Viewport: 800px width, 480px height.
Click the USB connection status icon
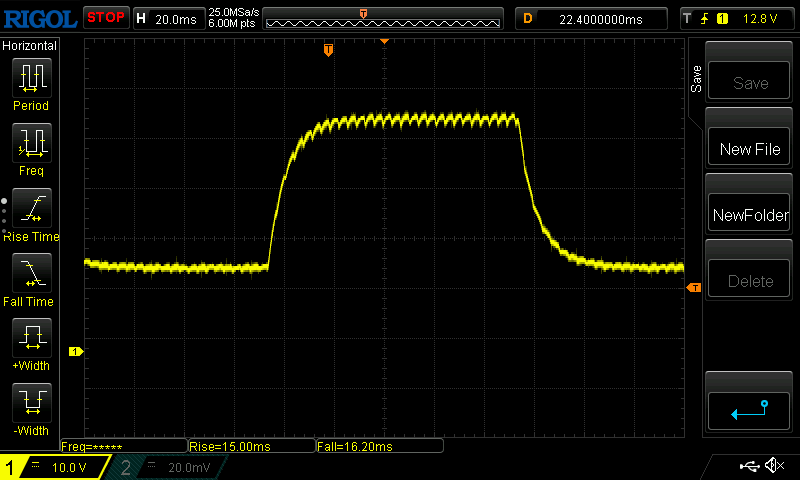point(749,466)
